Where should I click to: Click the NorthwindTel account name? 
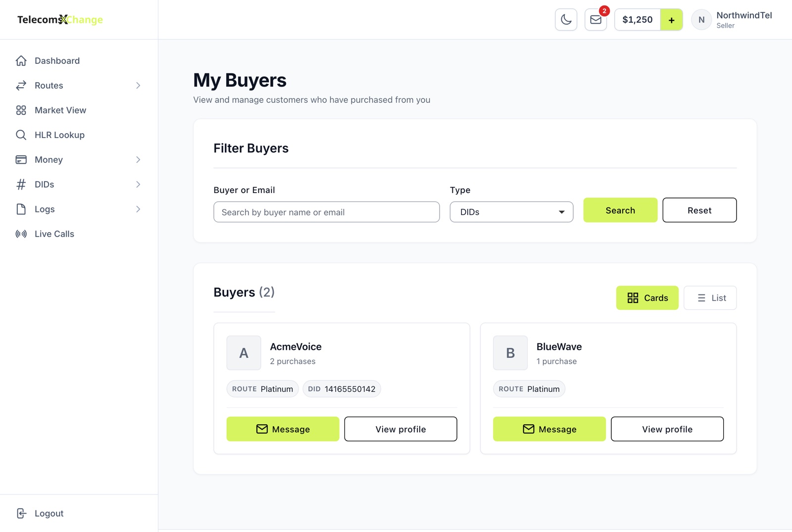tap(744, 15)
